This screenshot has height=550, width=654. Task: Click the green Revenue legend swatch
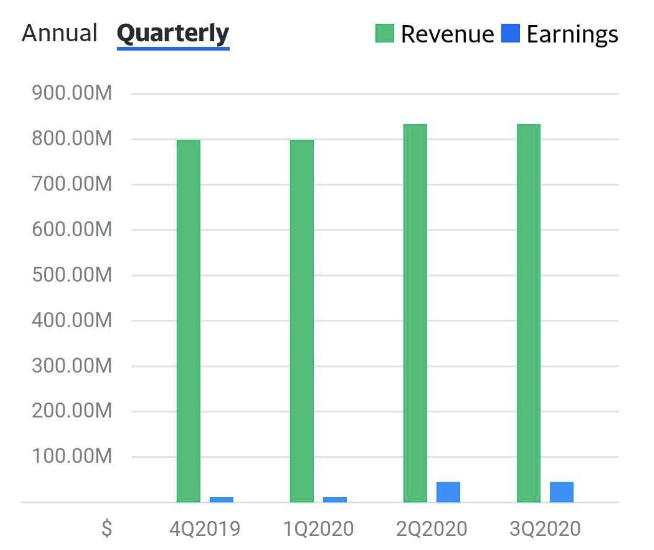click(x=385, y=34)
